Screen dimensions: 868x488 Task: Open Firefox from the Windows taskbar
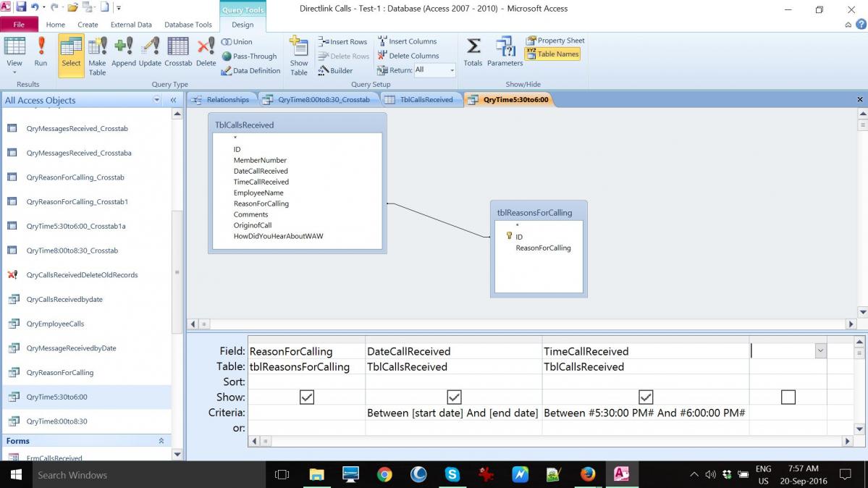click(x=587, y=475)
